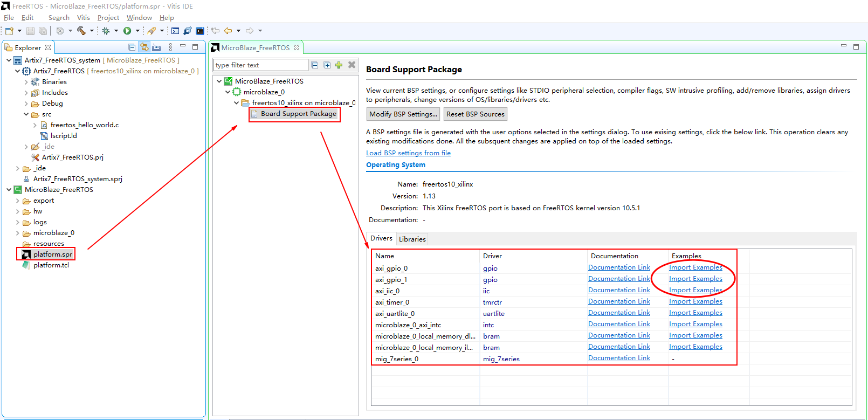Viewport: 868px width, 420px height.
Task: Click the Forward navigation arrow
Action: 250,31
